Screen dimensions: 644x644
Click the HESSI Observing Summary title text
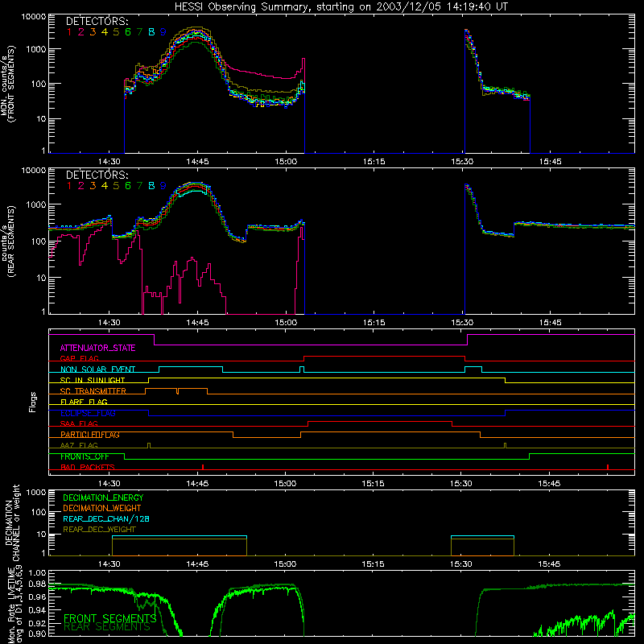341,7
